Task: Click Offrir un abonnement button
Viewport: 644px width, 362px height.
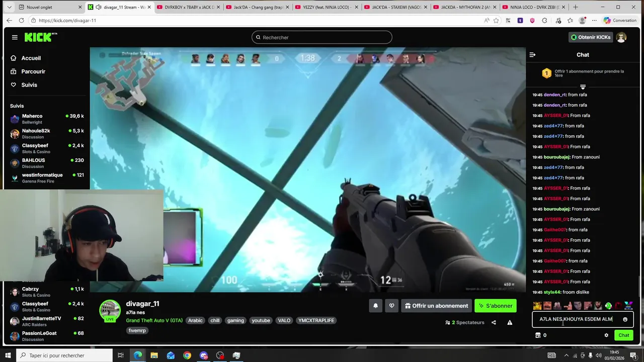Action: coord(436,306)
